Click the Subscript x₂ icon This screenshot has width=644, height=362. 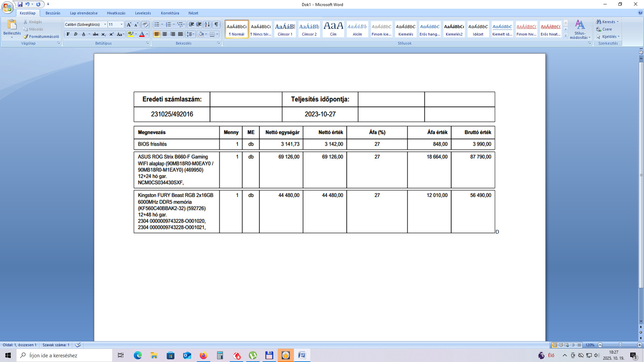(x=104, y=34)
